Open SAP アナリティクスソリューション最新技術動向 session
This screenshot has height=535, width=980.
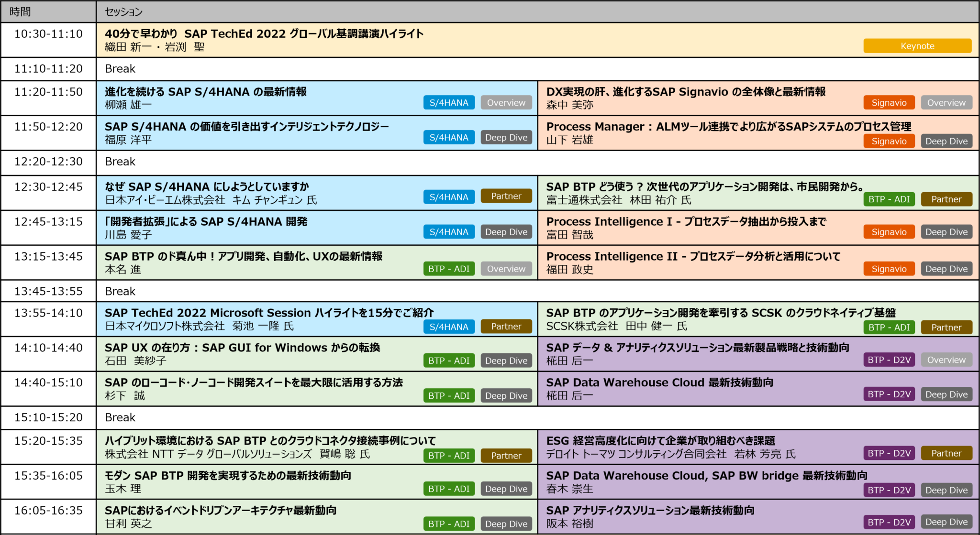[650, 511]
